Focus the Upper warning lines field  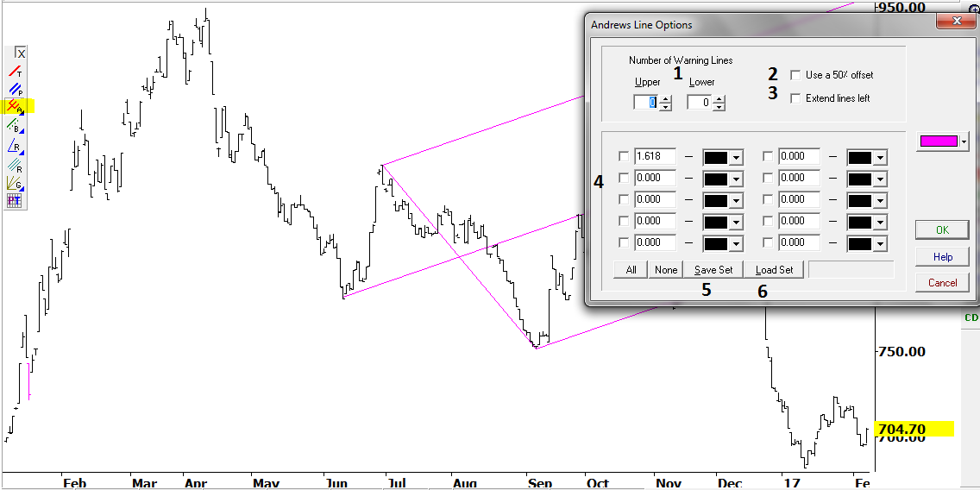click(x=646, y=103)
